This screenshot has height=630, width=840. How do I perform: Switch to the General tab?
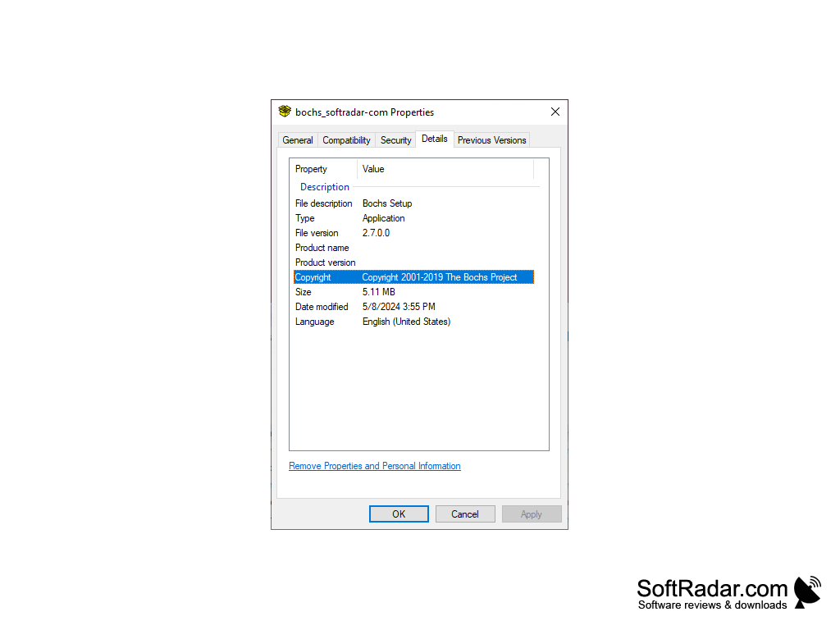point(298,139)
